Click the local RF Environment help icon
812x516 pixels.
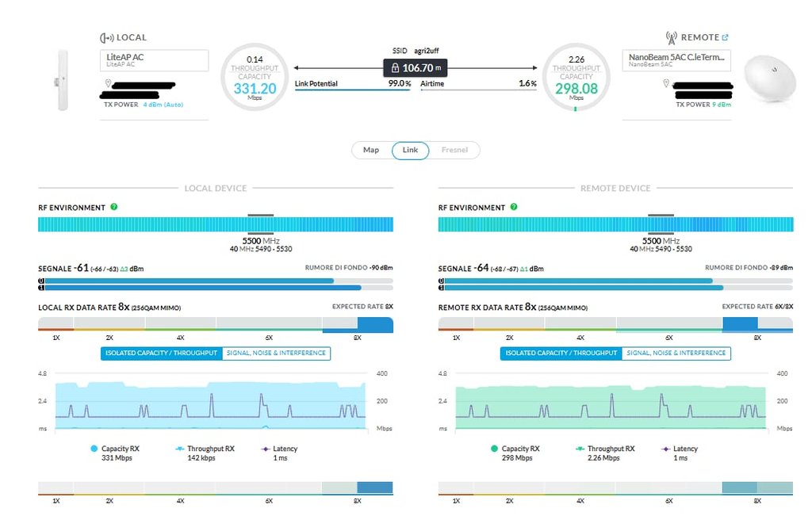(x=114, y=207)
